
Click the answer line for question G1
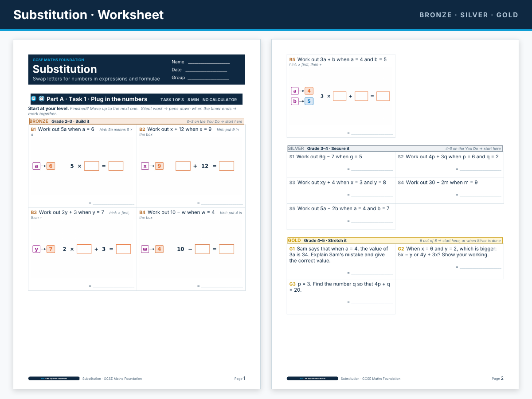[x=372, y=273]
